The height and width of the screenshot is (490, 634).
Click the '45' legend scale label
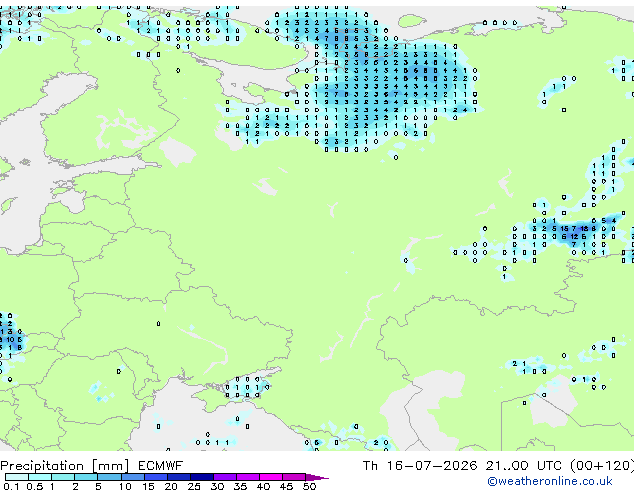click(286, 486)
